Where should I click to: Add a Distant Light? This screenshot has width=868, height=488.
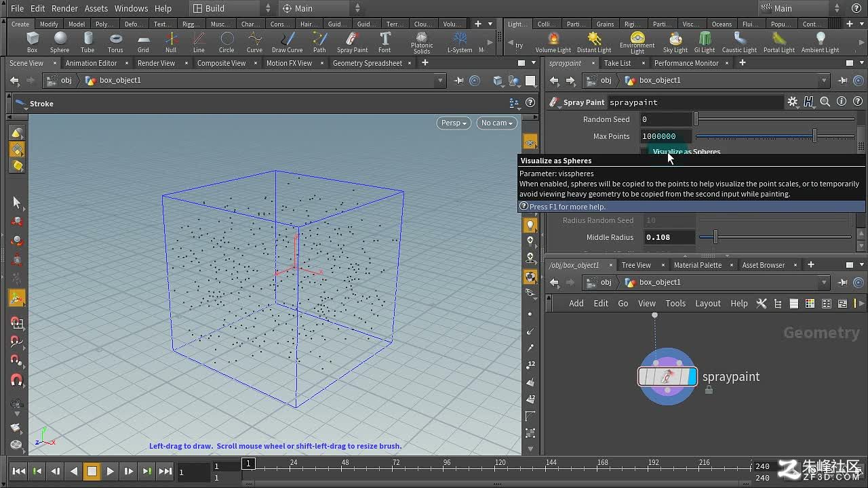pyautogui.click(x=594, y=42)
